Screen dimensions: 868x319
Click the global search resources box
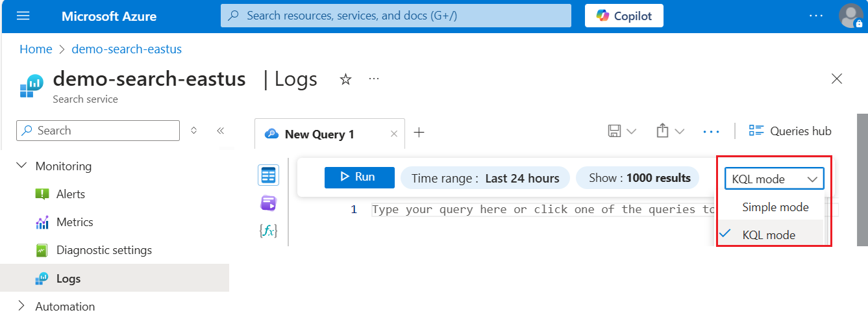pos(395,16)
